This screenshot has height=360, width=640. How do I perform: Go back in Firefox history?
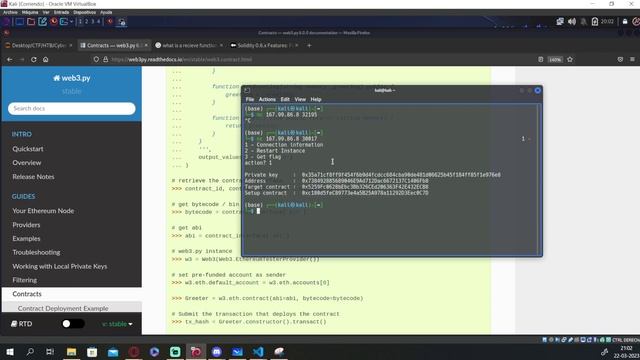point(9,60)
